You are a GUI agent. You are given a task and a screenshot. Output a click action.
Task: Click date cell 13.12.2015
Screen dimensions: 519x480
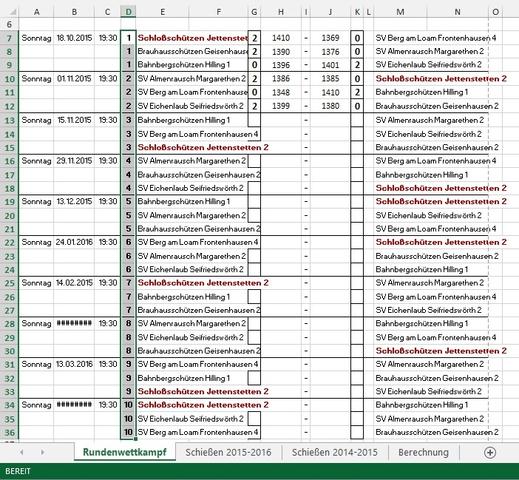tap(74, 201)
